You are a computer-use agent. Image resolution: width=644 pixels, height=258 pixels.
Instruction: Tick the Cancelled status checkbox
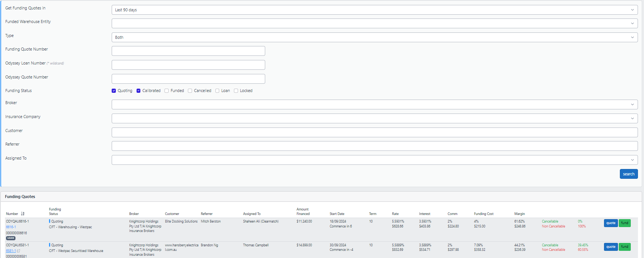coord(190,91)
